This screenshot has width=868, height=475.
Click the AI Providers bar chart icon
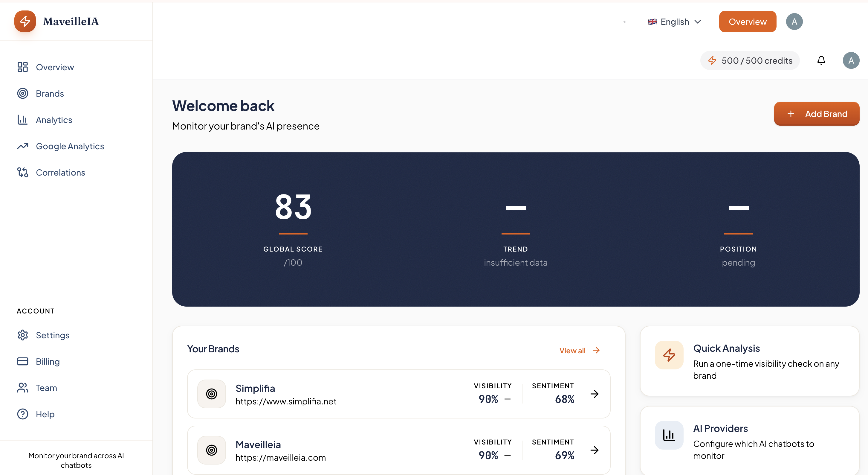click(669, 435)
